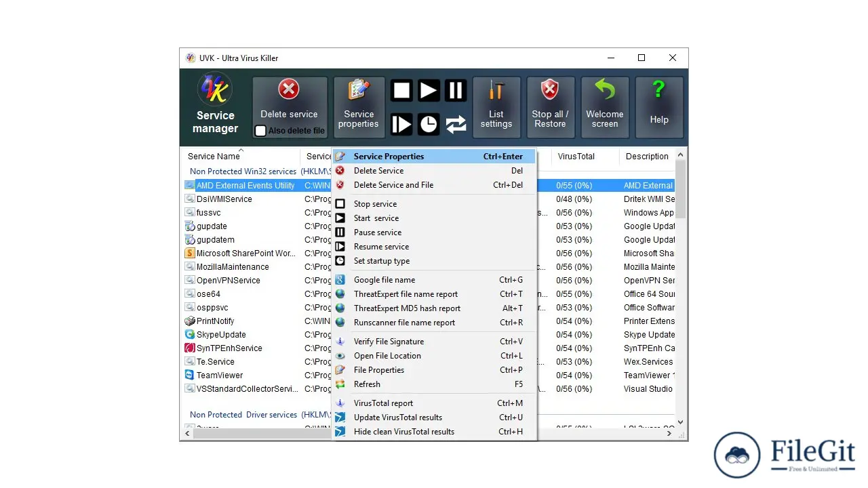868x488 pixels.
Task: Sort by Service Name column header
Action: (240, 157)
